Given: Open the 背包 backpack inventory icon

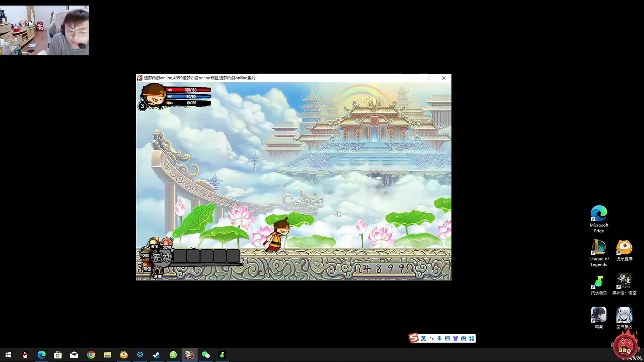Looking at the screenshot, I should 147,268.
